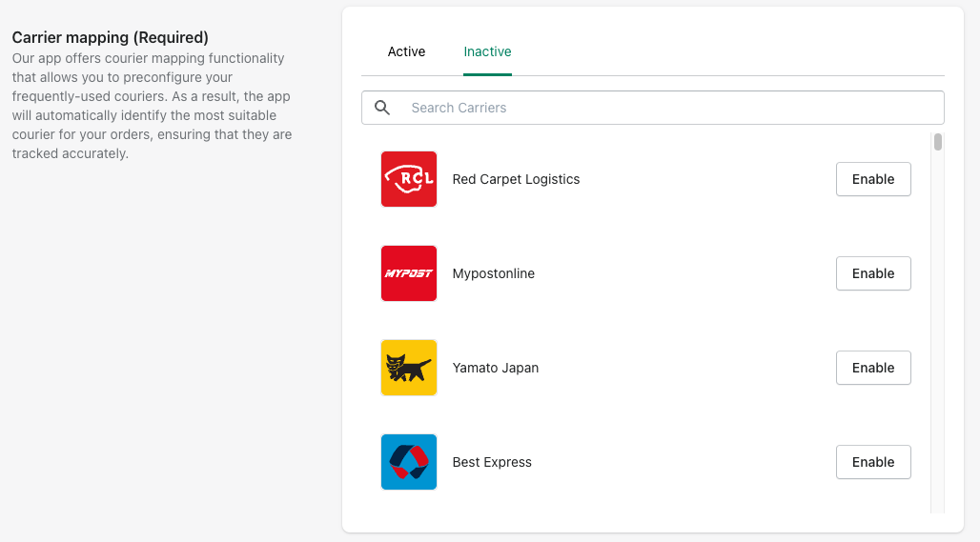Image resolution: width=980 pixels, height=542 pixels.
Task: Click the Carrier mapping (Required) heading
Action: [x=110, y=37]
